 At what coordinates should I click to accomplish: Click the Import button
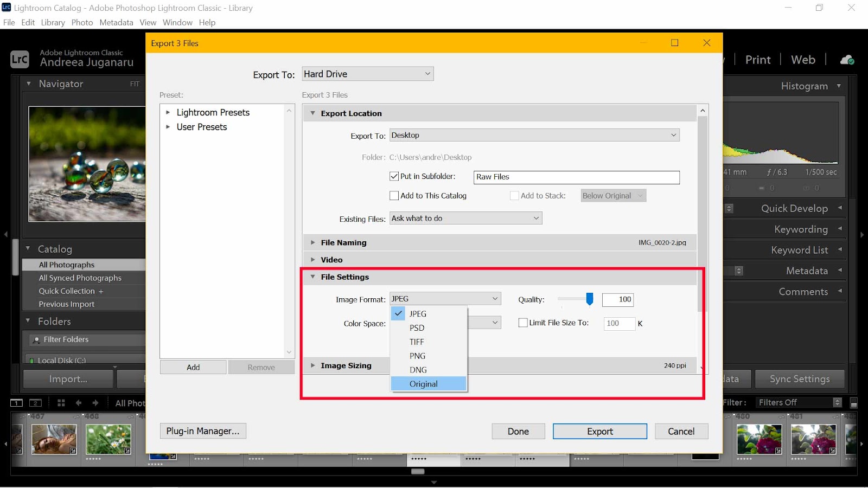68,379
